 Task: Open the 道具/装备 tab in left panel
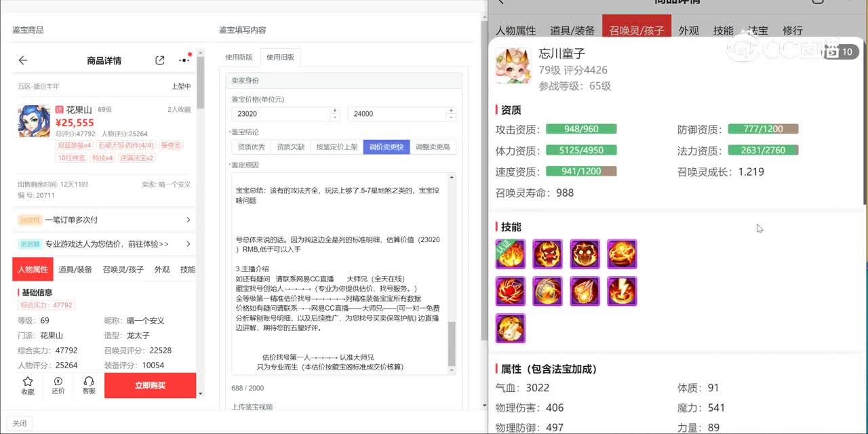pyautogui.click(x=75, y=269)
